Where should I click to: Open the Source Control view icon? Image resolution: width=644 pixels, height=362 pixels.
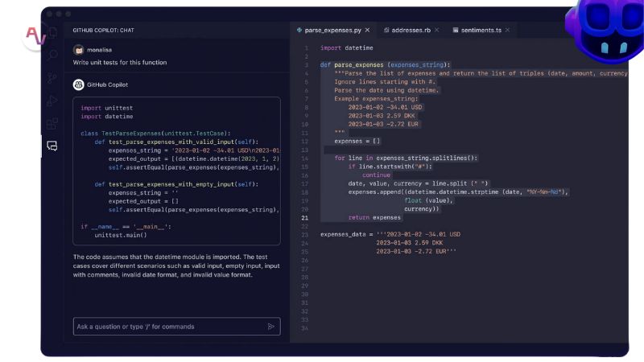point(52,77)
